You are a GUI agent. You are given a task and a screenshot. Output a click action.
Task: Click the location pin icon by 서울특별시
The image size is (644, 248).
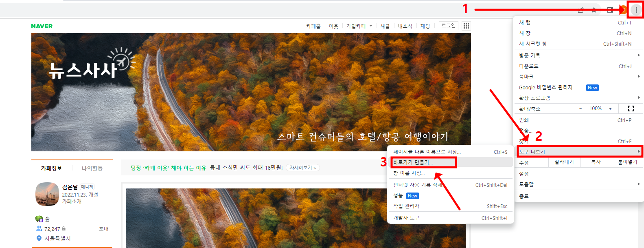(x=39, y=238)
